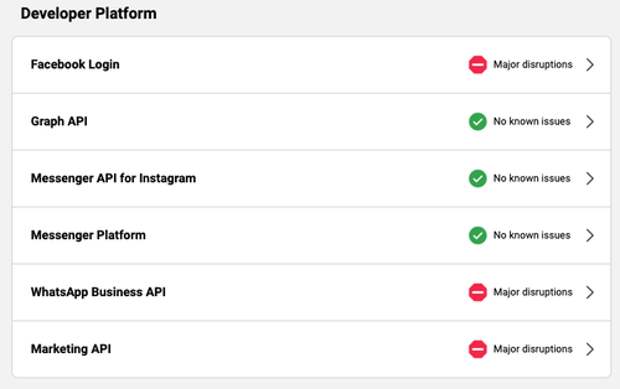Image resolution: width=620 pixels, height=389 pixels.
Task: Click the green checkmark icon for Graph API
Action: (478, 121)
